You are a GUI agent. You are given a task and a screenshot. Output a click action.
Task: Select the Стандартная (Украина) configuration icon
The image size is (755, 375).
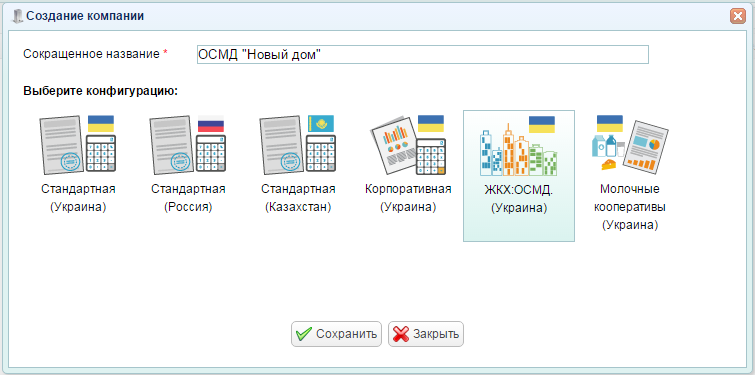[x=78, y=145]
